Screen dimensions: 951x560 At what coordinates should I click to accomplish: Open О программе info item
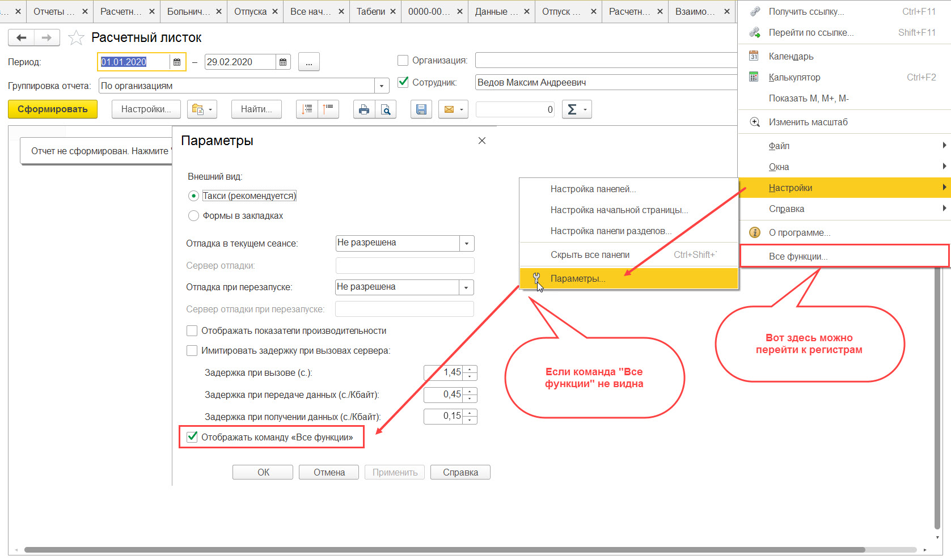844,232
